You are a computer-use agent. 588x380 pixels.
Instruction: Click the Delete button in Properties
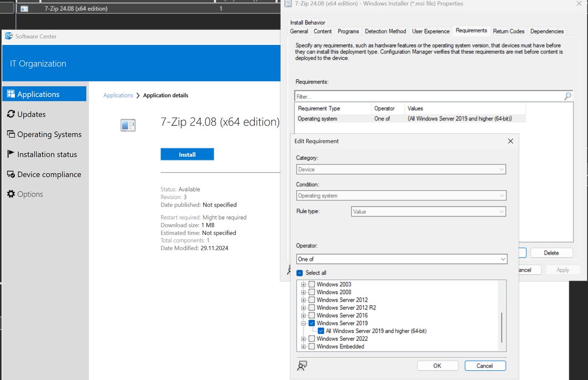tap(551, 253)
